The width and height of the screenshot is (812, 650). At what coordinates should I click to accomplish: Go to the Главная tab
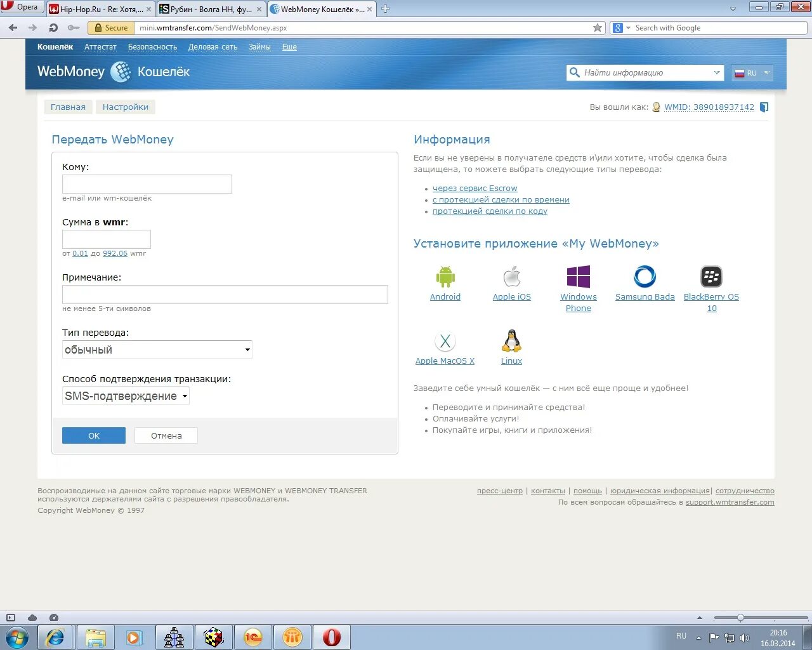pyautogui.click(x=68, y=107)
